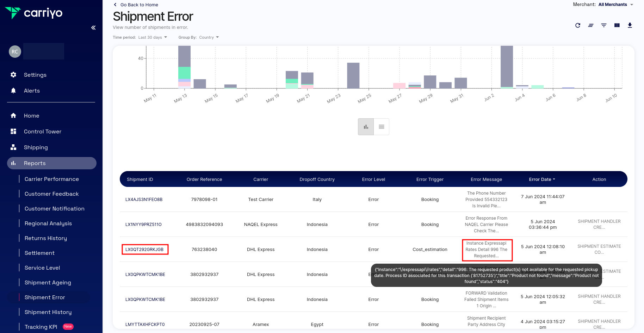The image size is (644, 333).
Task: Click Cost_estimation error trigger cell
Action: [430, 249]
